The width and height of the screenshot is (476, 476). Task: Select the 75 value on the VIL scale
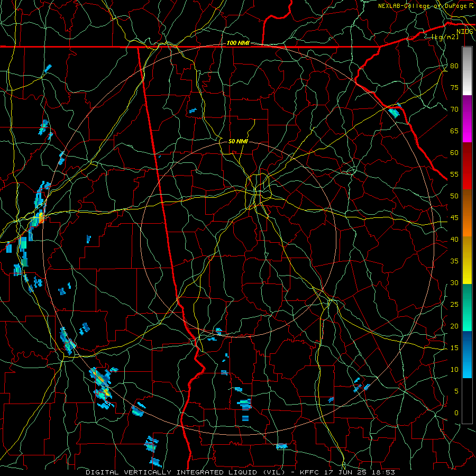(x=454, y=88)
